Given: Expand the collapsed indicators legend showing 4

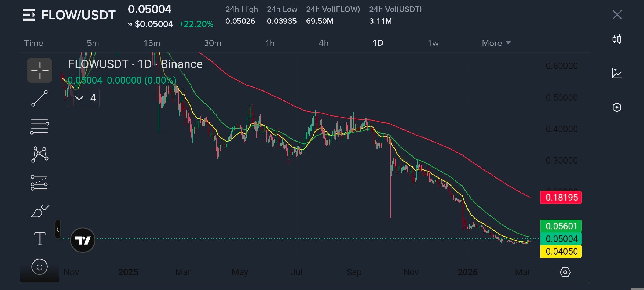Looking at the screenshot, I should pos(83,98).
